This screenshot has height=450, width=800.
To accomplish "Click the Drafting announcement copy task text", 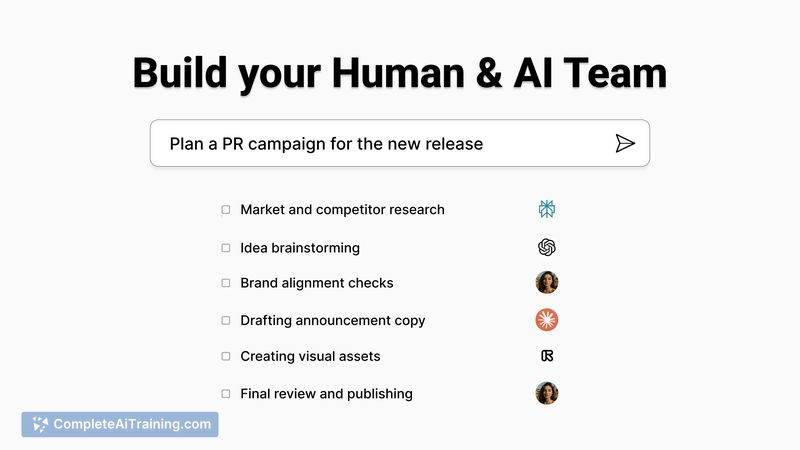I will click(x=332, y=320).
